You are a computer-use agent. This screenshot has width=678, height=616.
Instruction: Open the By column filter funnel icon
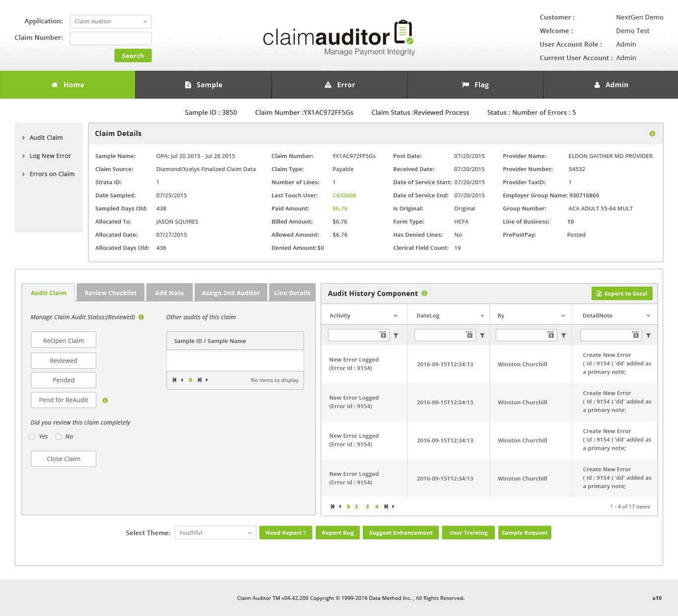coord(564,335)
